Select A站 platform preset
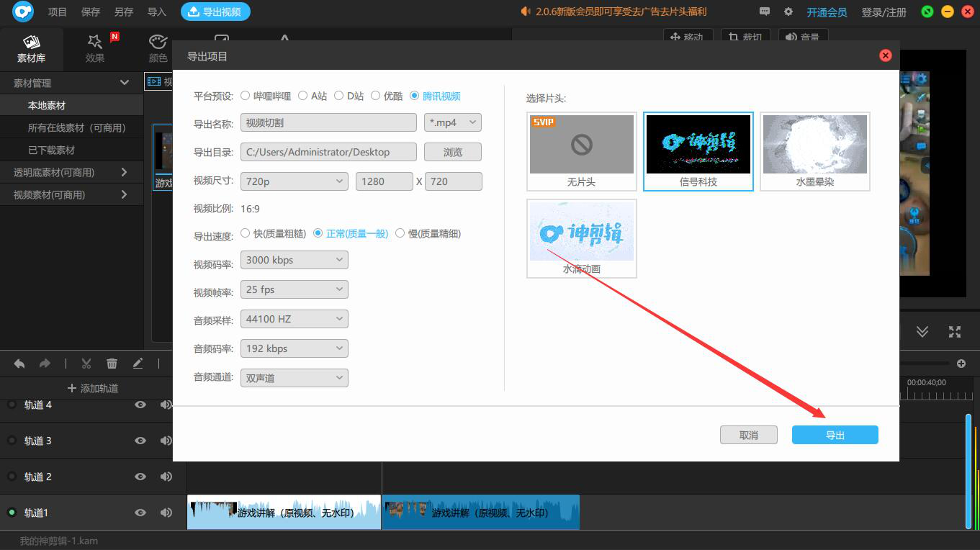Viewport: 980px width, 550px height. [313, 96]
